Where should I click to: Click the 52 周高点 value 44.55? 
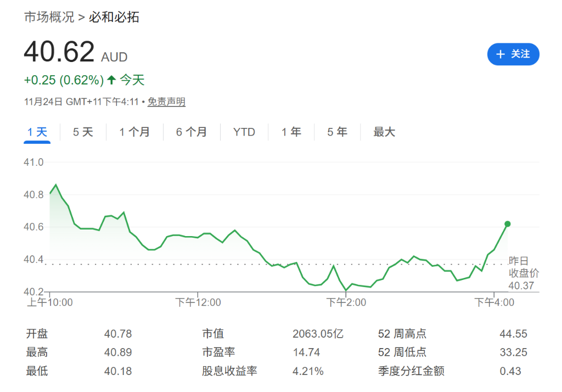pyautogui.click(x=513, y=334)
